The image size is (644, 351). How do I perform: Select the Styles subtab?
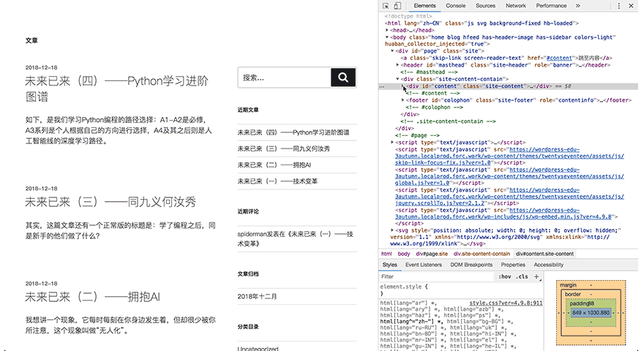(390, 265)
